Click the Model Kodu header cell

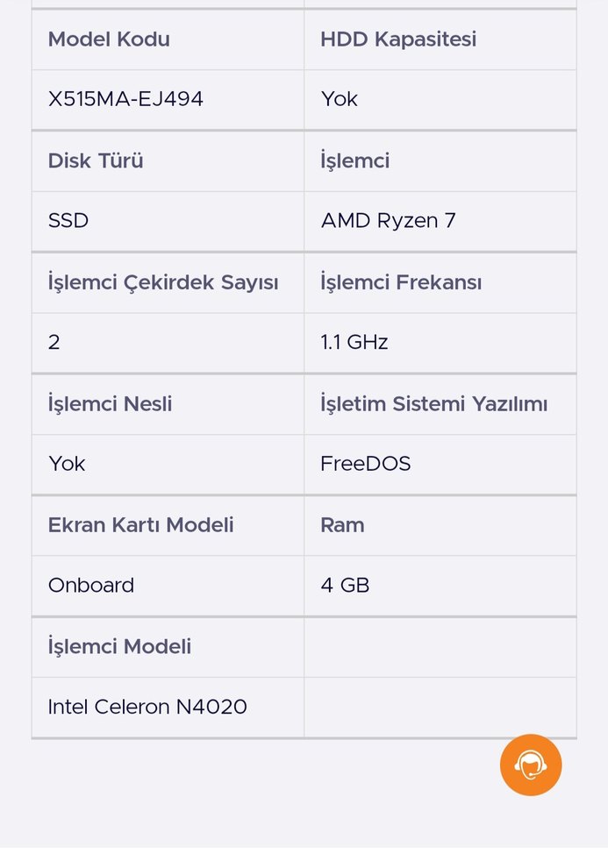point(109,39)
